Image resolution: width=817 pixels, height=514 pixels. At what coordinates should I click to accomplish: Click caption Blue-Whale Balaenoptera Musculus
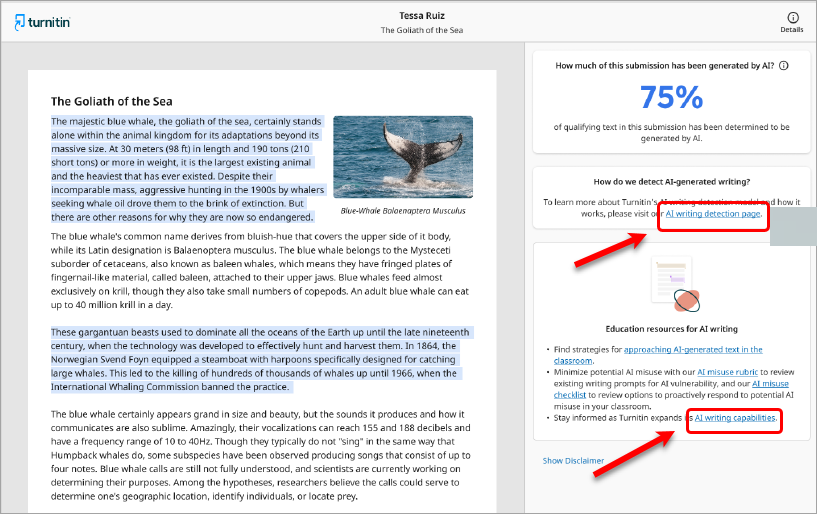tap(403, 211)
